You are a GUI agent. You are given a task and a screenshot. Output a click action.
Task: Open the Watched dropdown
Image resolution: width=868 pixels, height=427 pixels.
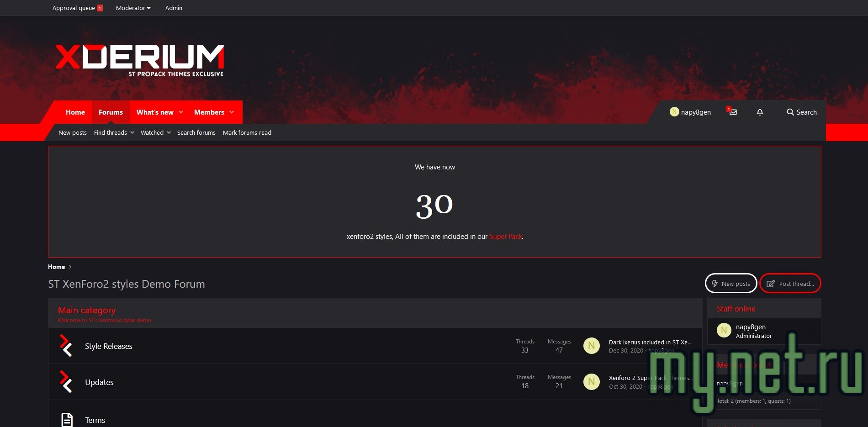pos(169,133)
